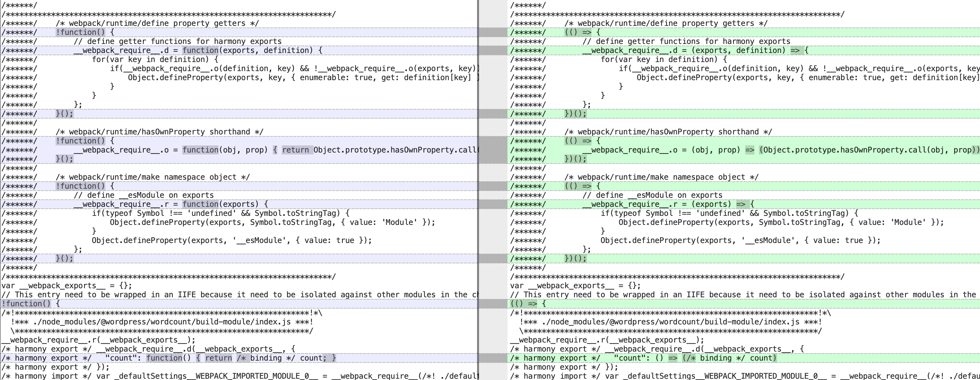Click gutter change marker beside the "count" export line
The width and height of the screenshot is (980, 380).
[493, 358]
